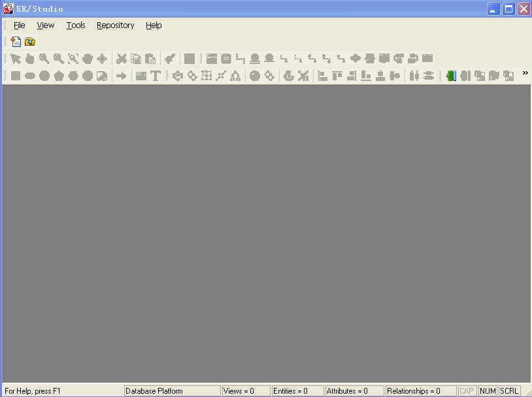The height and width of the screenshot is (397, 532).
Task: Minimize the ER/Studio window
Action: [493, 8]
